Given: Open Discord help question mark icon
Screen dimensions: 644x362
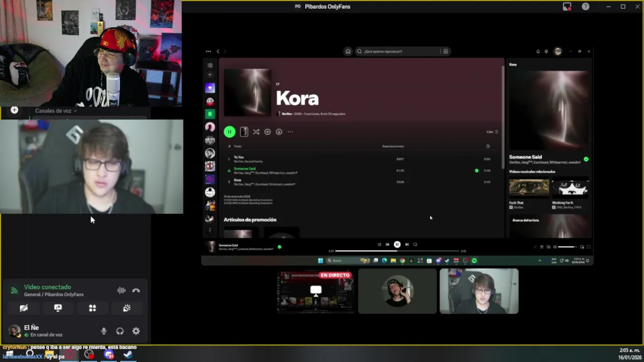Looking at the screenshot, I should point(586,7).
